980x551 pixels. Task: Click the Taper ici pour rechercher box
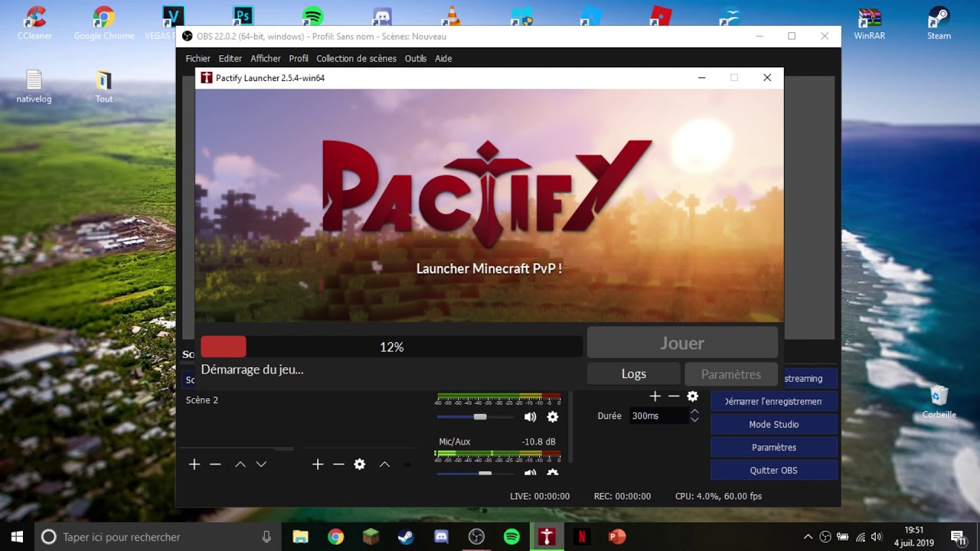tap(157, 536)
